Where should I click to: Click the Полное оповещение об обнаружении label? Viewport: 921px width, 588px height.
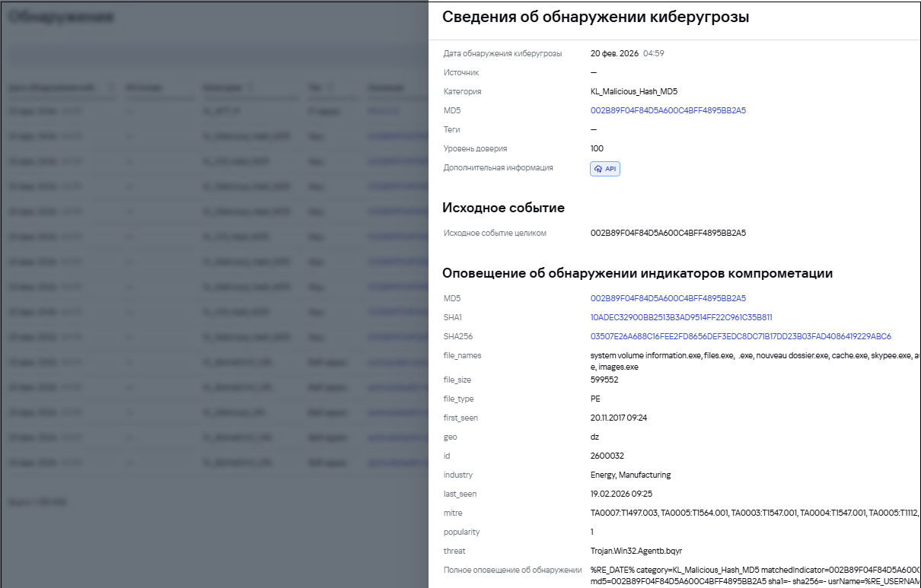(x=512, y=570)
